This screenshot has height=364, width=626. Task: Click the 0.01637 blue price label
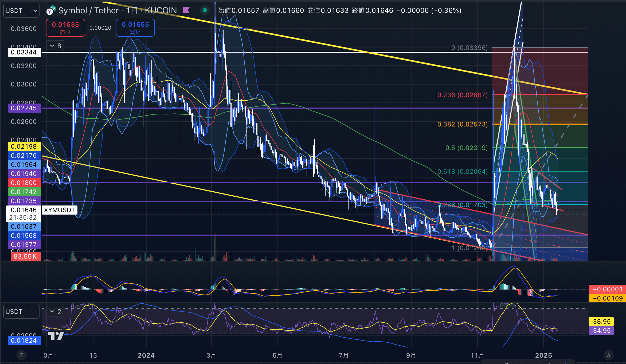[x=25, y=227]
